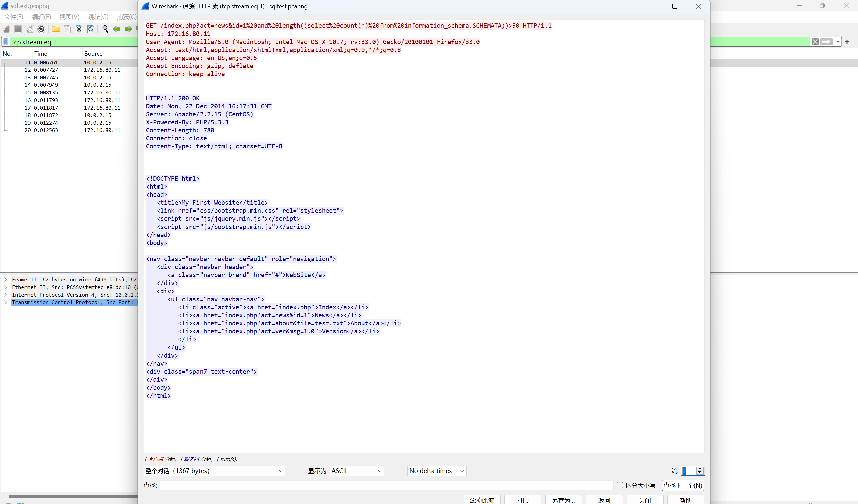The height and width of the screenshot is (504, 858).
Task: Click the display filter bookmark icon
Action: pyautogui.click(x=6, y=42)
